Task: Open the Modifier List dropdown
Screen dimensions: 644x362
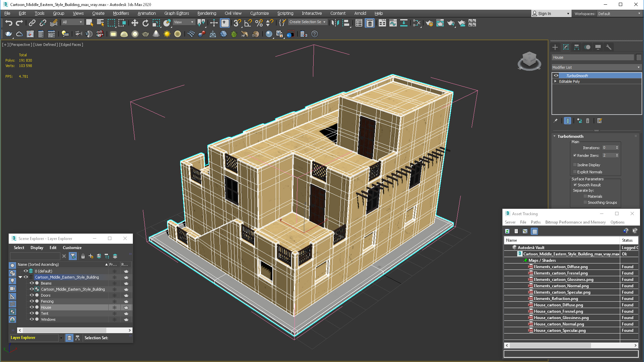Action: [x=597, y=67]
